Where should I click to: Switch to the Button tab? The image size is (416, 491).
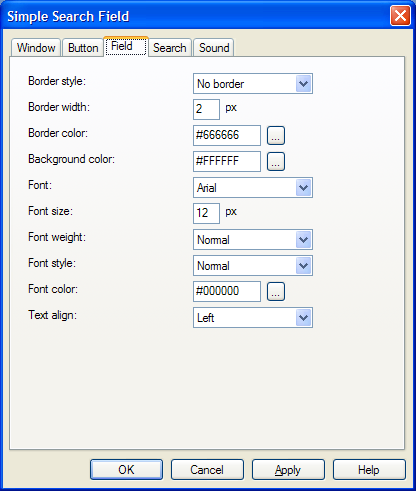(x=83, y=48)
